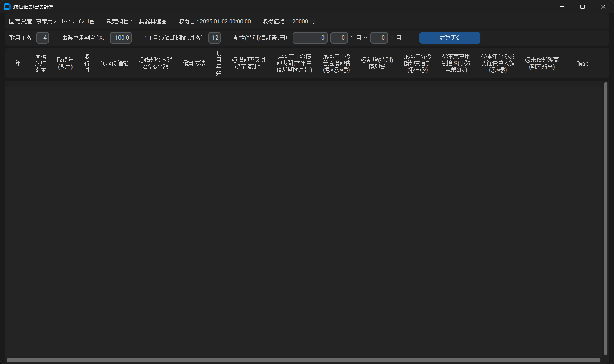614x364 pixels.
Task: Click the special depreciation end year field
Action: pos(379,38)
